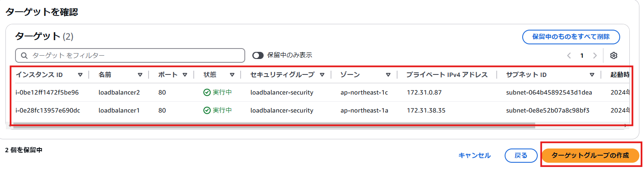Screen dimensions: 644x169
Task: Click 戻る button
Action: click(x=521, y=155)
